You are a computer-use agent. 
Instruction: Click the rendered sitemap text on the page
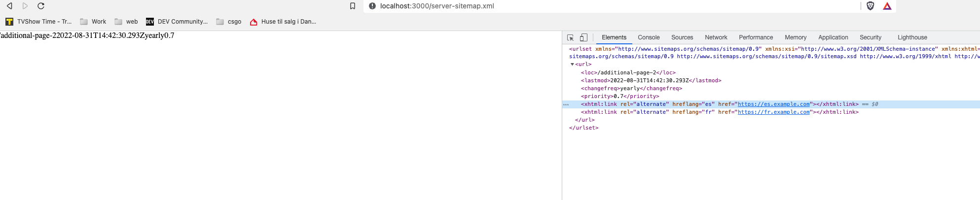pyautogui.click(x=87, y=35)
